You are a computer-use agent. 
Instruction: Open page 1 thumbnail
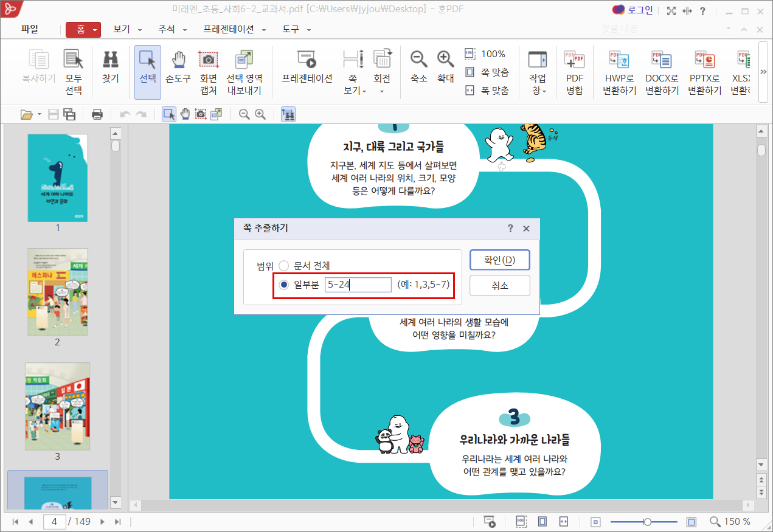pos(58,178)
